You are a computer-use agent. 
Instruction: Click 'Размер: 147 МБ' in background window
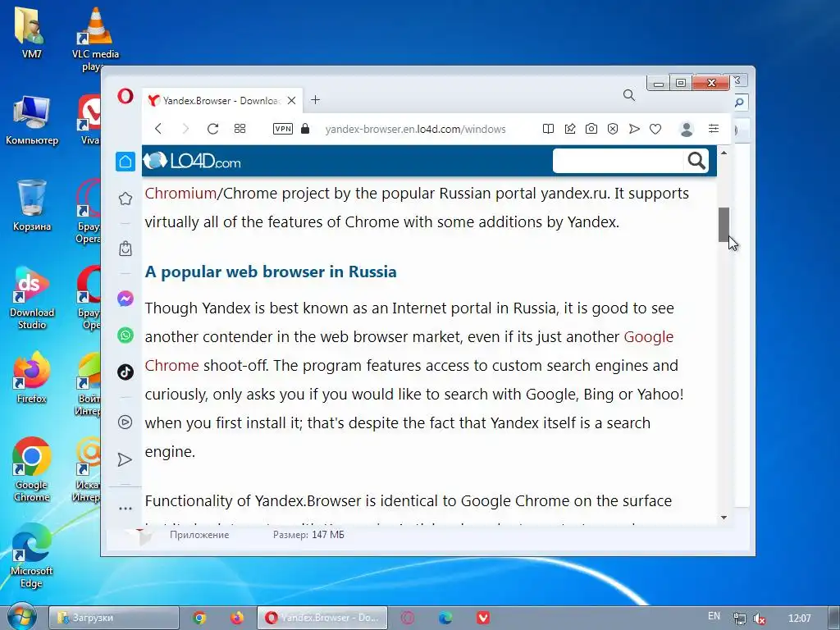[308, 535]
